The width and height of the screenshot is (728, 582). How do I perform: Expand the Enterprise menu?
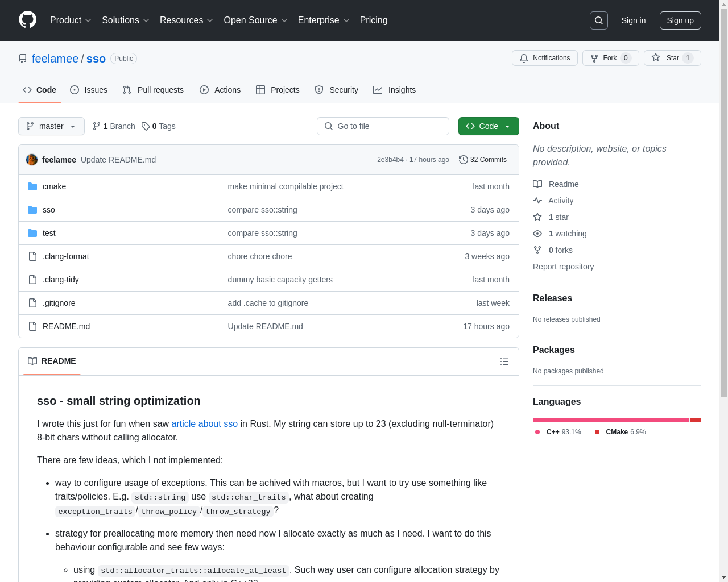[x=324, y=20]
